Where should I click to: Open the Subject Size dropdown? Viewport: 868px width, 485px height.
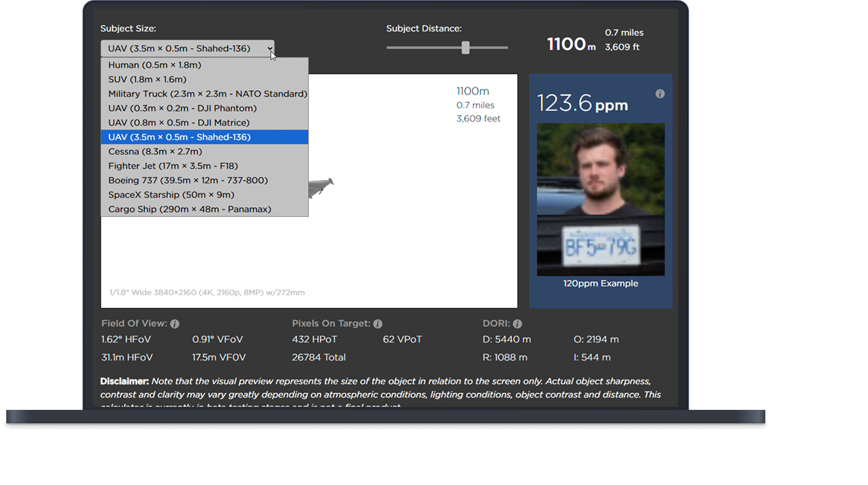(x=187, y=49)
